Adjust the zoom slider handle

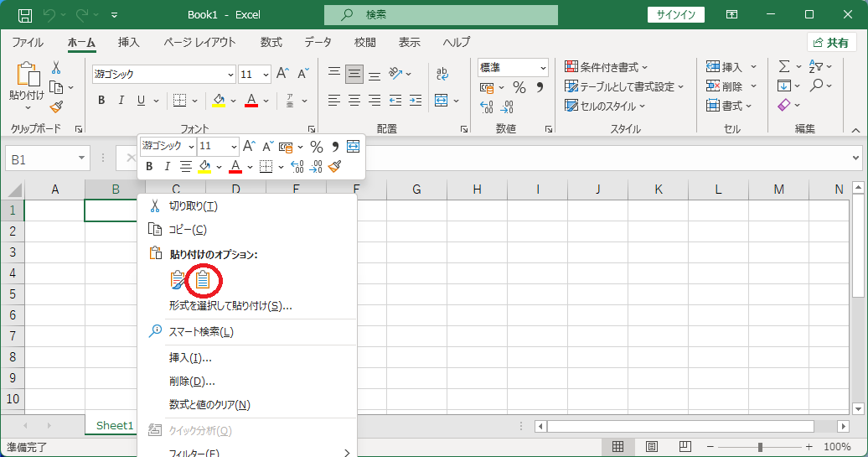761,446
